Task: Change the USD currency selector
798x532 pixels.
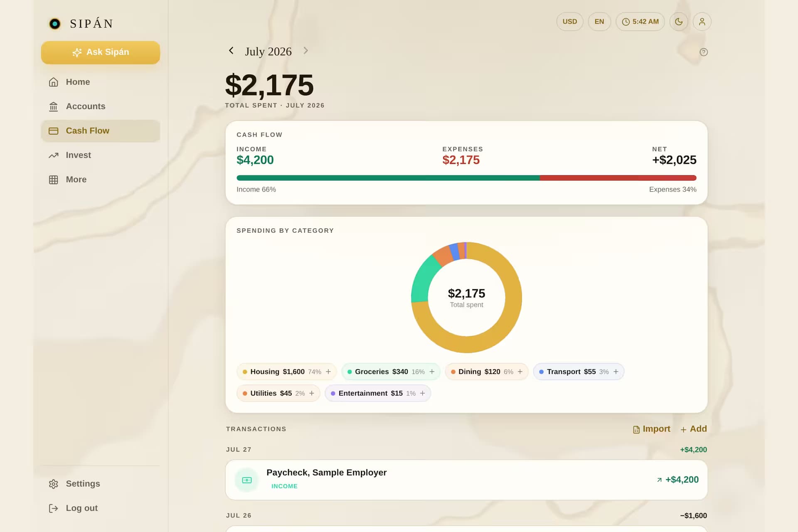Action: (x=570, y=22)
